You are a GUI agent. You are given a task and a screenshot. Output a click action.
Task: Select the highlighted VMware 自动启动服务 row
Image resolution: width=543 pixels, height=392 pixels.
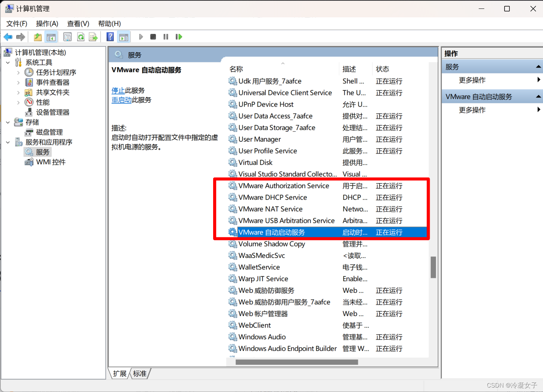[327, 232]
